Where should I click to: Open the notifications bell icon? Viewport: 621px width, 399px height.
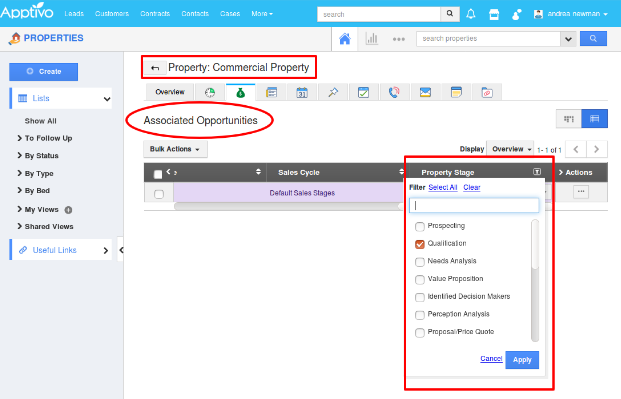(x=471, y=14)
